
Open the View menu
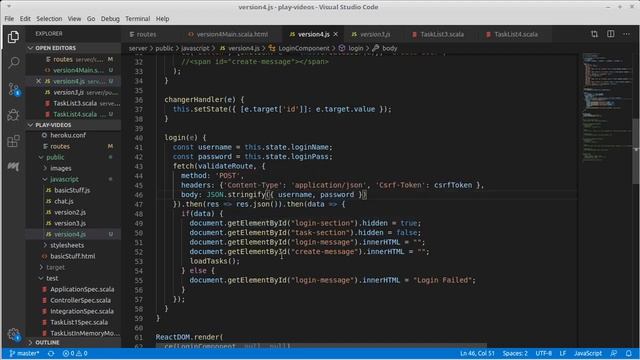[74, 19]
